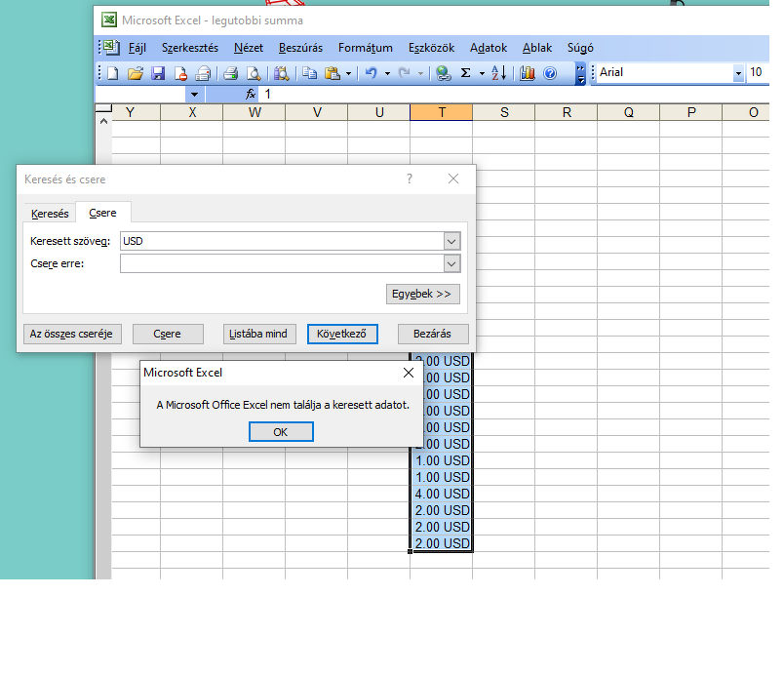Open the Paste options dropdown arrow
The image size is (784, 675).
[x=348, y=74]
